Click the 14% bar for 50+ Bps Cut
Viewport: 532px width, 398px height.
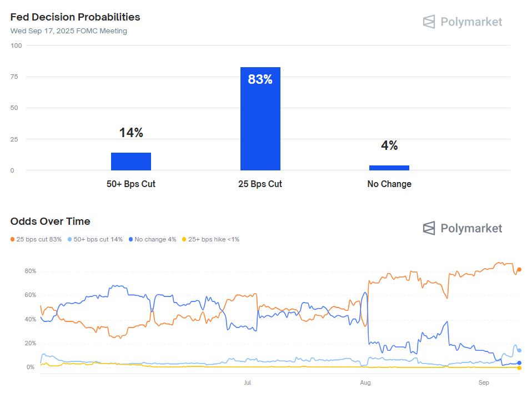[131, 162]
